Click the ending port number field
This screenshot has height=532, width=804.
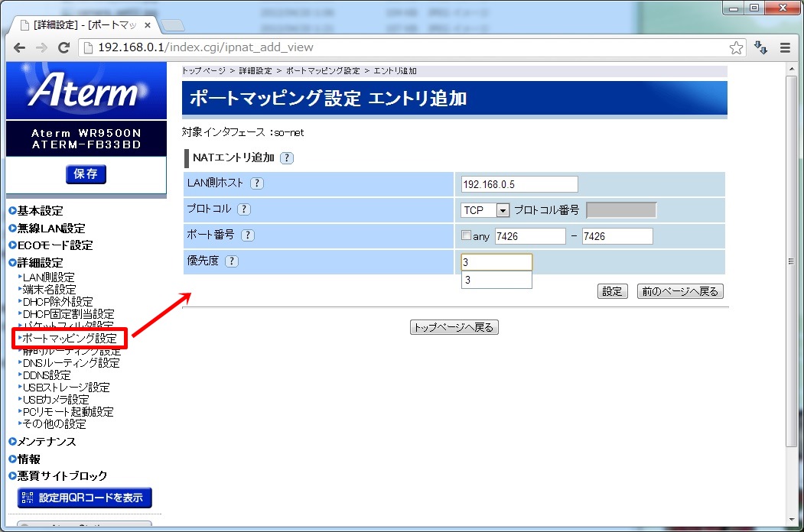(x=617, y=236)
